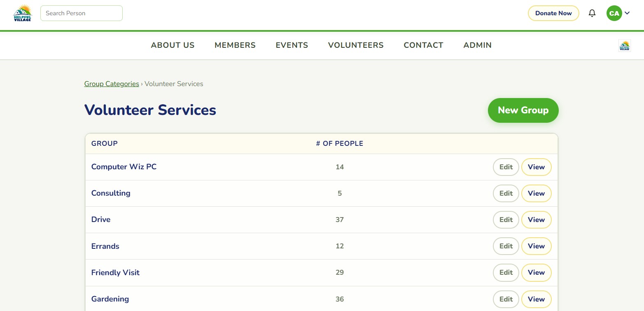Click the Volunteer Services page heading
The height and width of the screenshot is (311, 644).
pyautogui.click(x=150, y=110)
